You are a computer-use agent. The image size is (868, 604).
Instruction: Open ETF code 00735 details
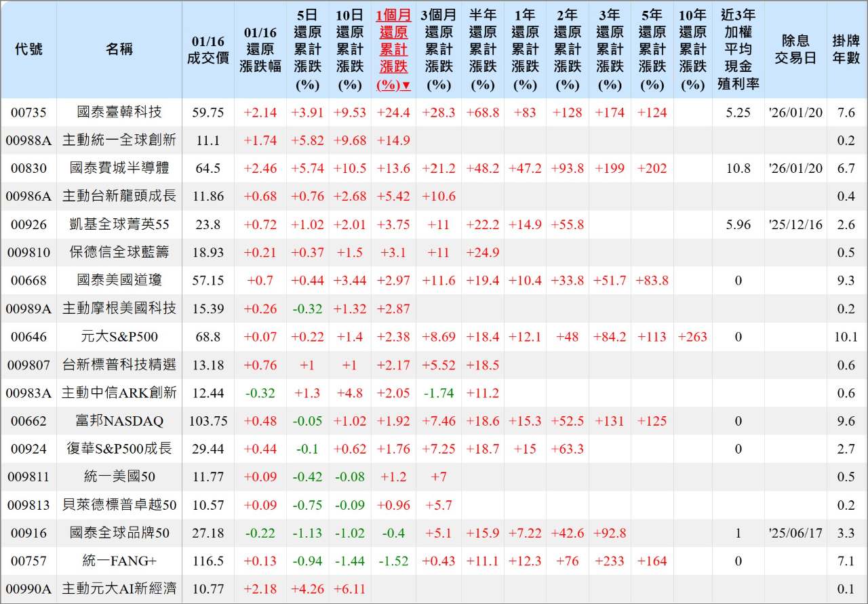pyautogui.click(x=28, y=113)
